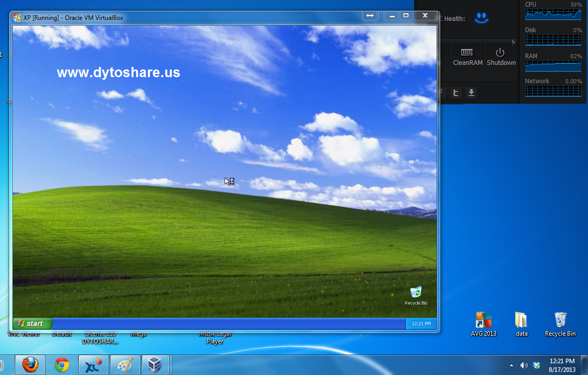Click the RAM 82% value
Image resolution: width=588 pixels, height=375 pixels.
[x=576, y=56]
